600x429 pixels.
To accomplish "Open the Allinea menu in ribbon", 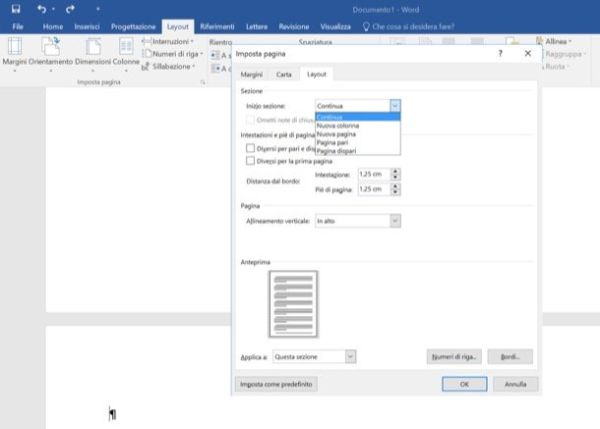I will coord(554,41).
